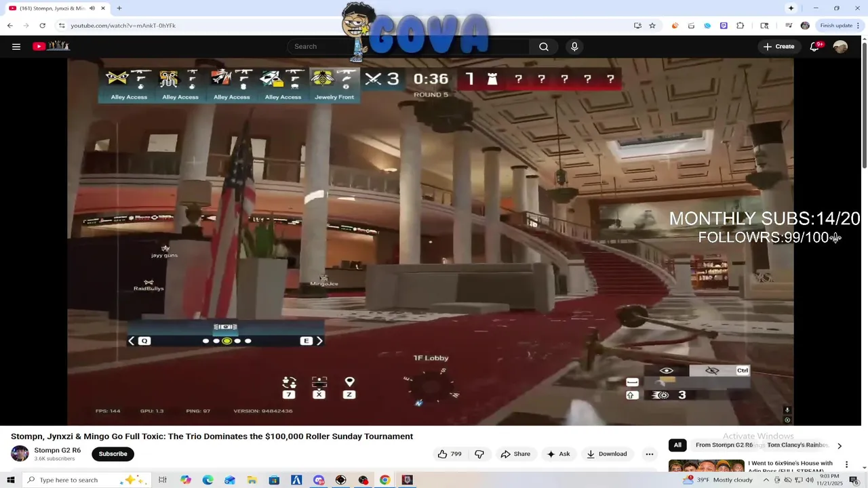The height and width of the screenshot is (488, 868).
Task: Open Chrome profile avatar
Action: tap(805, 26)
